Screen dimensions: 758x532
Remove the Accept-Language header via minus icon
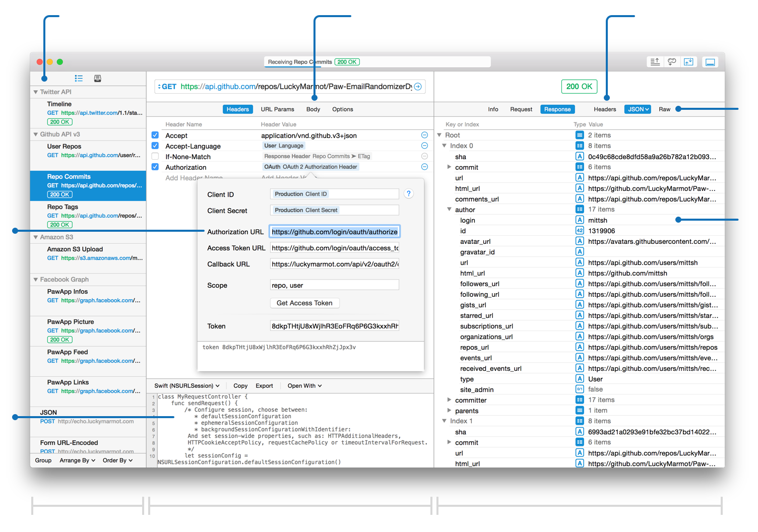tap(424, 146)
